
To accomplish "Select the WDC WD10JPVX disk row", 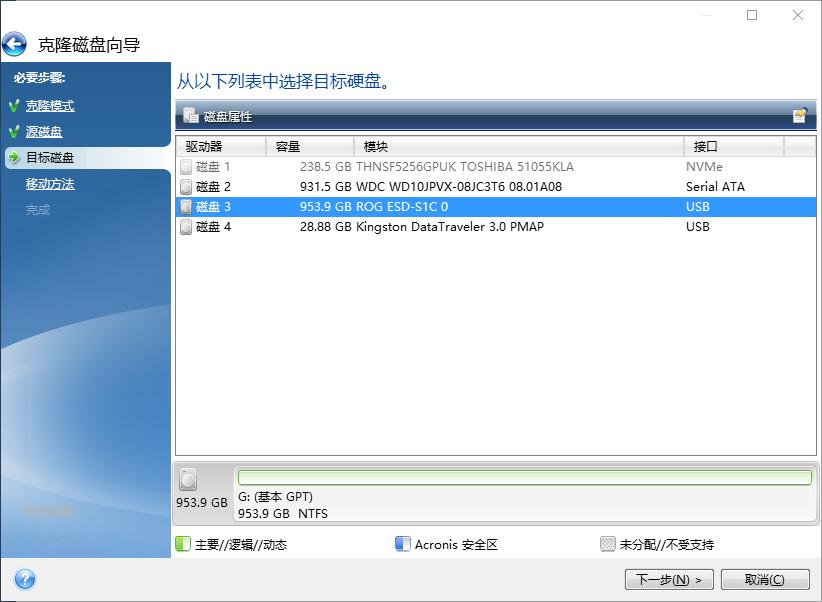I will 400,186.
